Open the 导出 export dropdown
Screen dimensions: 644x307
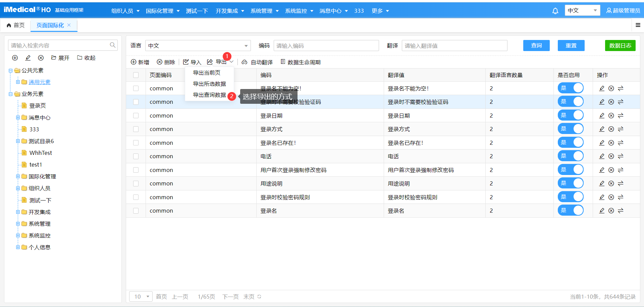click(x=220, y=62)
